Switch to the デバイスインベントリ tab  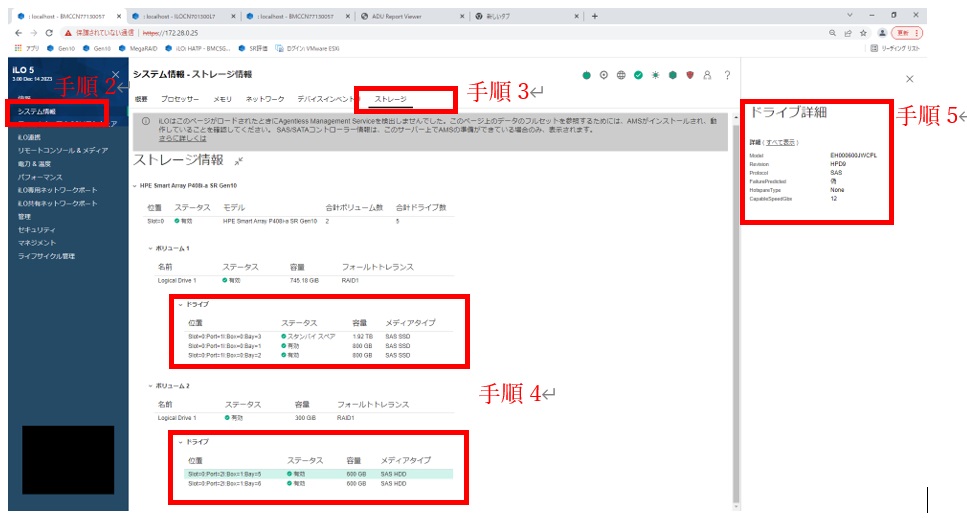click(x=326, y=99)
